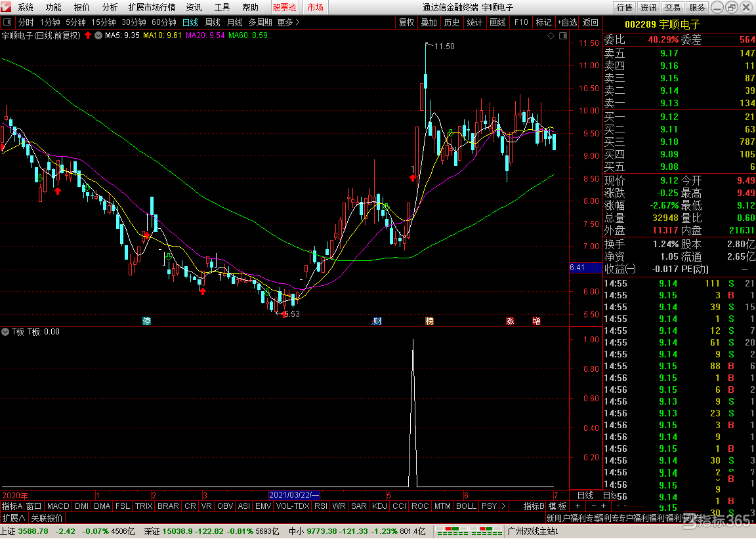Viewport: 756px width, 539px height.
Task: Select the BOLL indicator tab
Action: tap(466, 506)
